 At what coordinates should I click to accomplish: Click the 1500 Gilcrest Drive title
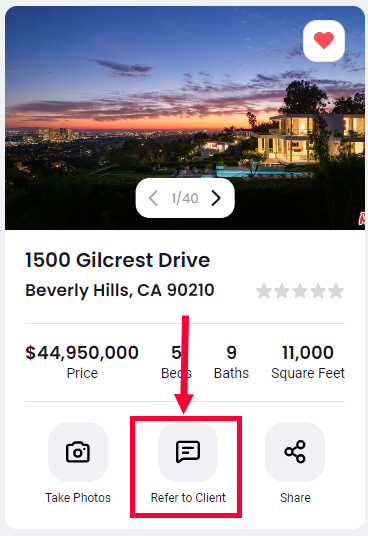(118, 260)
